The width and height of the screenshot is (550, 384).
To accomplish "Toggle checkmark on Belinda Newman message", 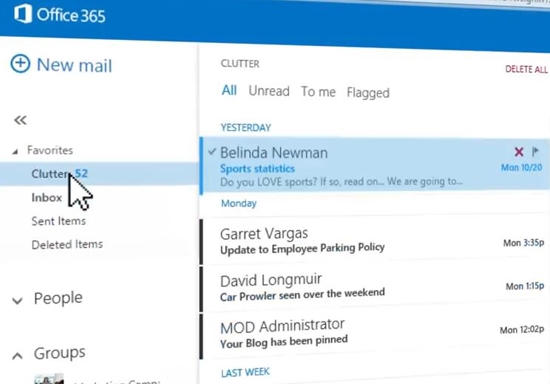I will click(212, 152).
